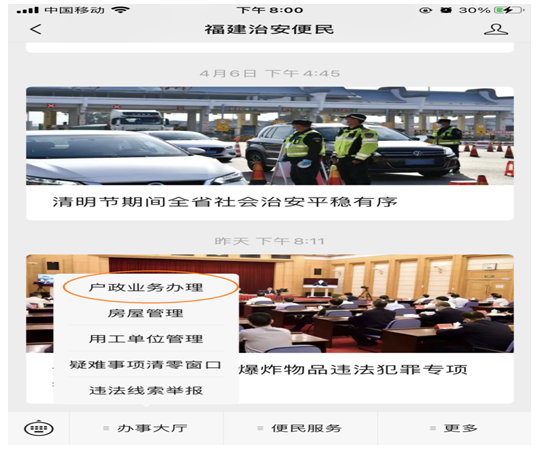Select 房屋管理 menu entry

tap(146, 313)
